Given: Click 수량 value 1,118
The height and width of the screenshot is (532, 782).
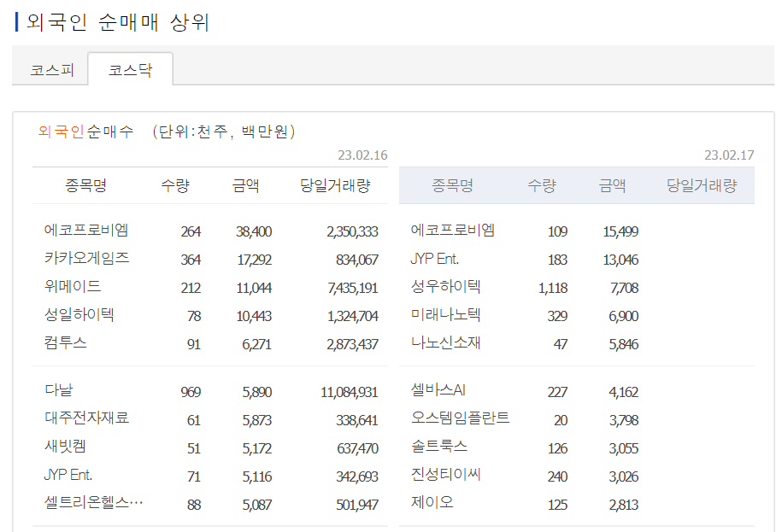Looking at the screenshot, I should coord(553,288).
